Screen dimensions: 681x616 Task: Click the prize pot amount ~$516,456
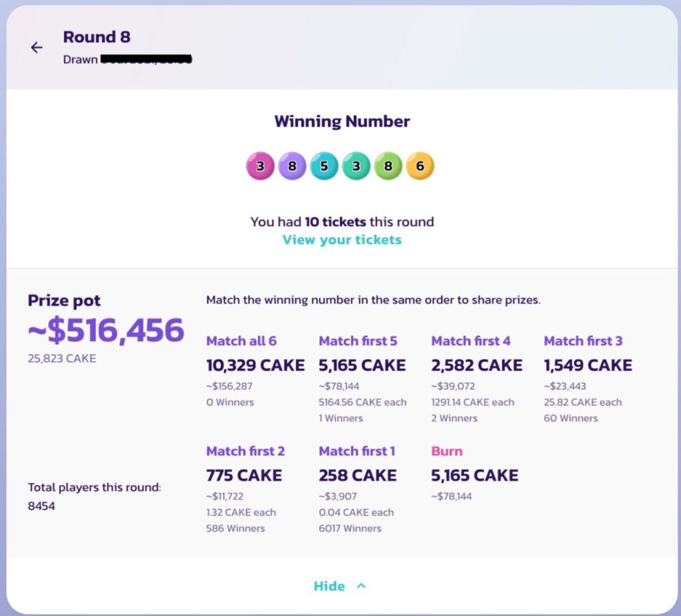pyautogui.click(x=106, y=329)
